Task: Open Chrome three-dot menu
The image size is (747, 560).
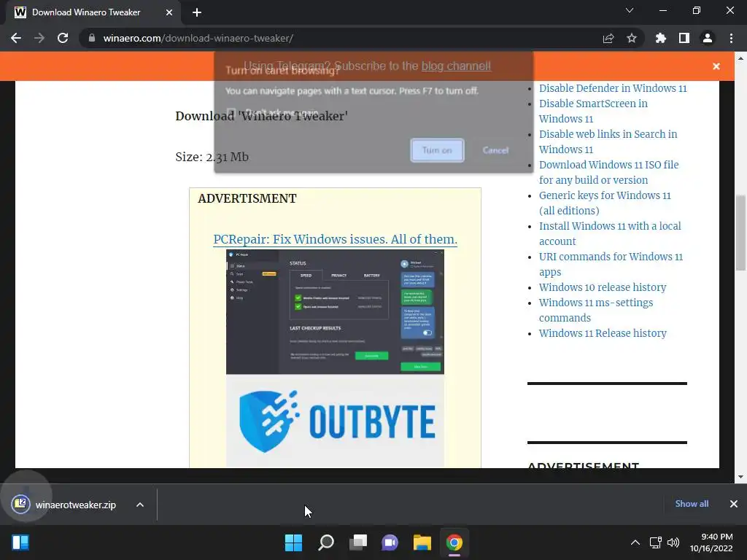Action: coord(731,38)
